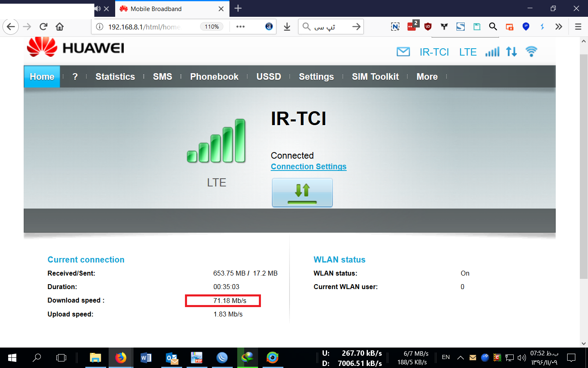
Task: Click the header data transfer arrows icon
Action: [511, 52]
